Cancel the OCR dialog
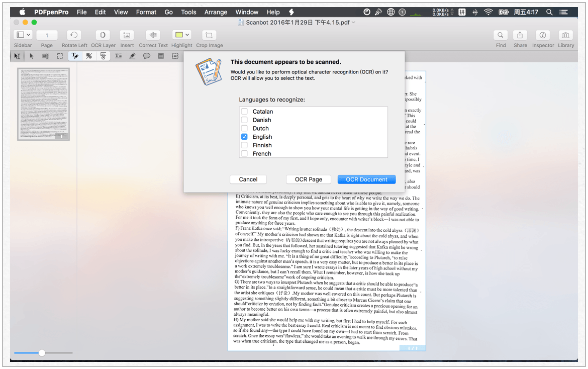 click(248, 179)
